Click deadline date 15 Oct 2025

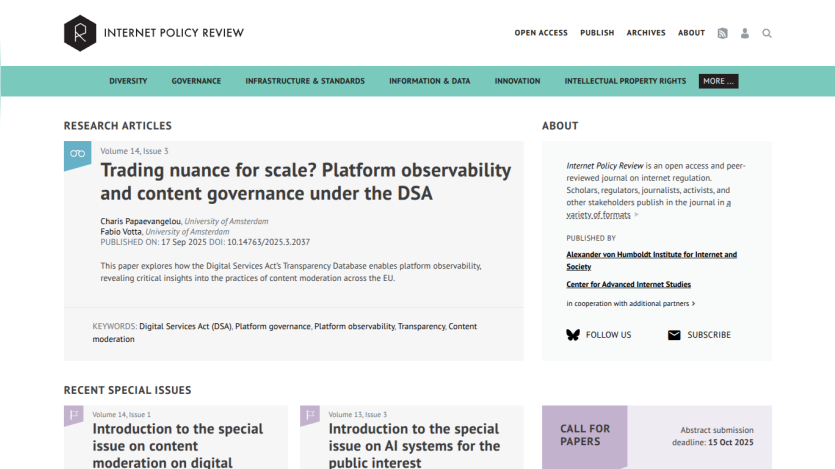point(731,442)
